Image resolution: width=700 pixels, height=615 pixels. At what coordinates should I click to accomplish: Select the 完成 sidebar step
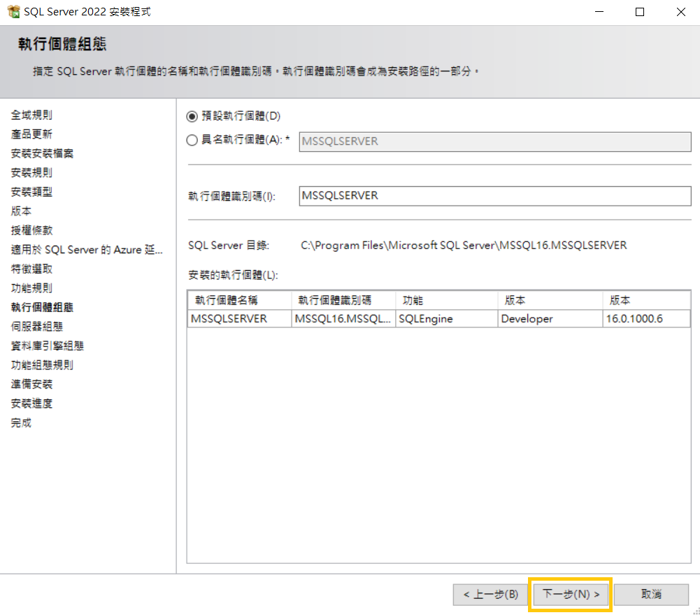click(21, 423)
